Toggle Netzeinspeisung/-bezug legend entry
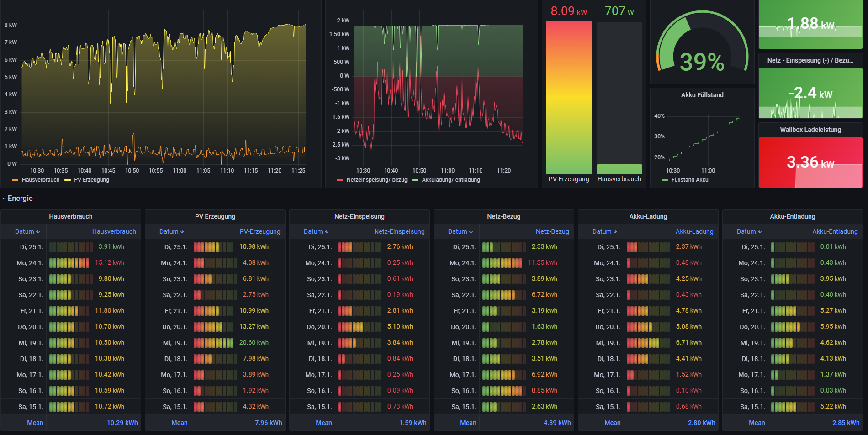Screen dimensions: 868x435 point(376,180)
